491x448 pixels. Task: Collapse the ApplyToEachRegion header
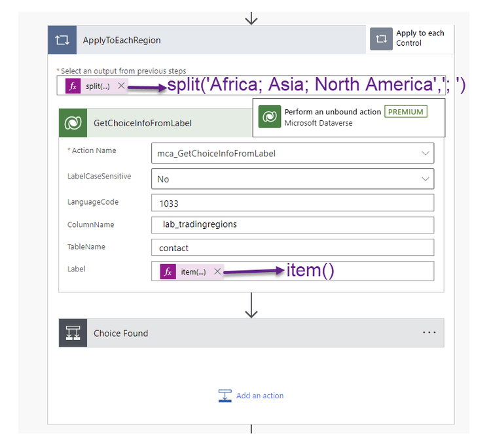coord(207,40)
